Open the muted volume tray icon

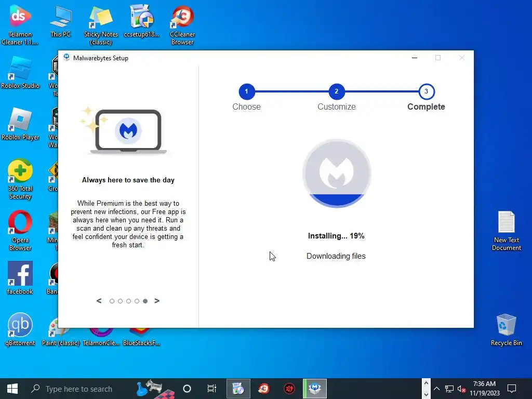[x=461, y=389]
